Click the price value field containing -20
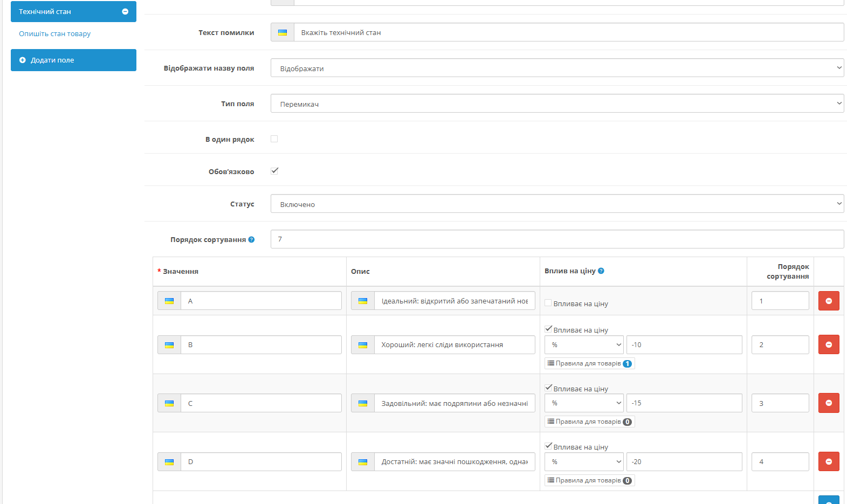Image resolution: width=847 pixels, height=504 pixels. 684,462
